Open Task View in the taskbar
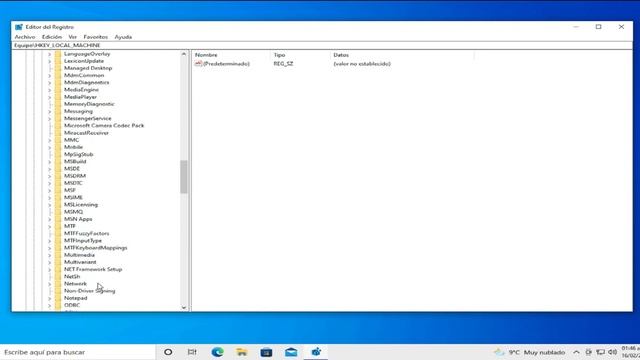Image resolution: width=640 pixels, height=360 pixels. click(192, 352)
